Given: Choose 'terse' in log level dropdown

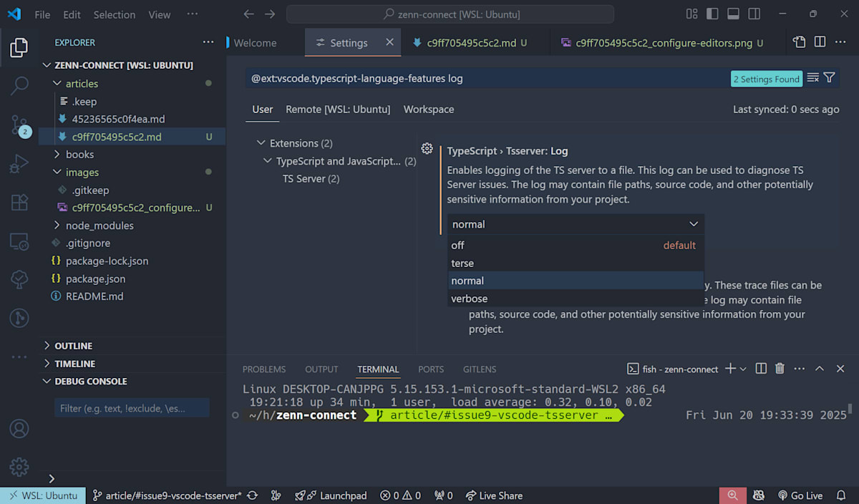Looking at the screenshot, I should coord(576,263).
